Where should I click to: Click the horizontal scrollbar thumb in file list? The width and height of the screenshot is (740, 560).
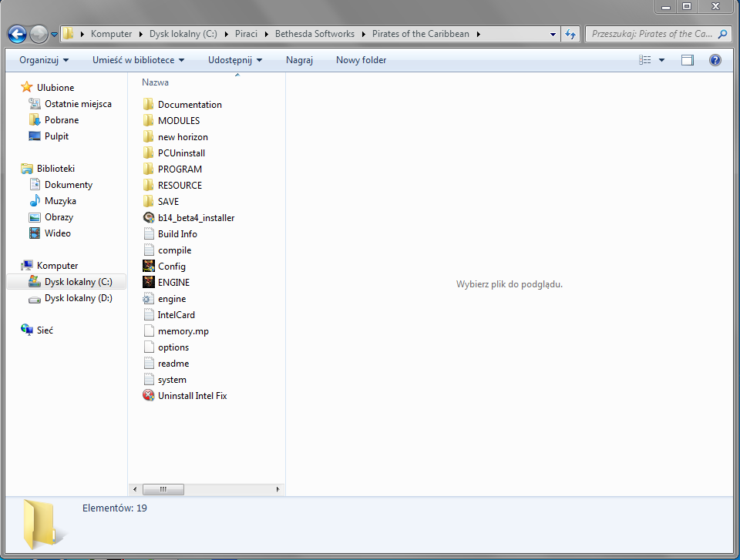click(163, 489)
